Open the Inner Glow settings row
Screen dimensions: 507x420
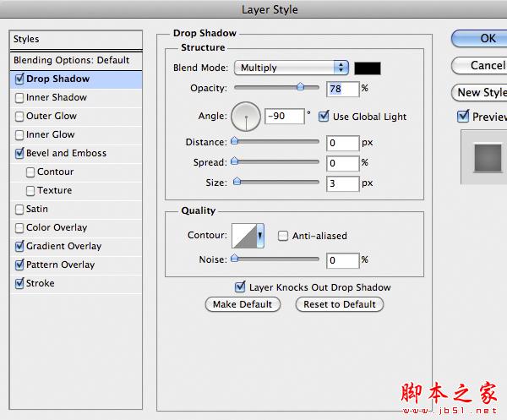(x=76, y=135)
